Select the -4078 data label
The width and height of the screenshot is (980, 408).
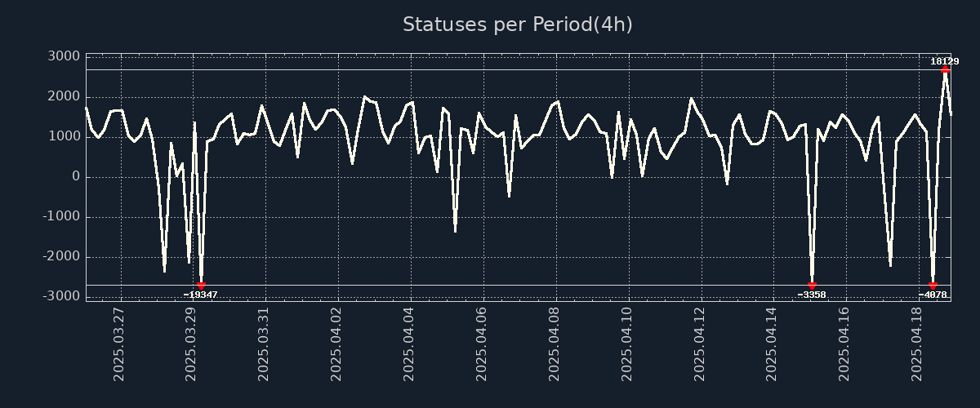[933, 295]
